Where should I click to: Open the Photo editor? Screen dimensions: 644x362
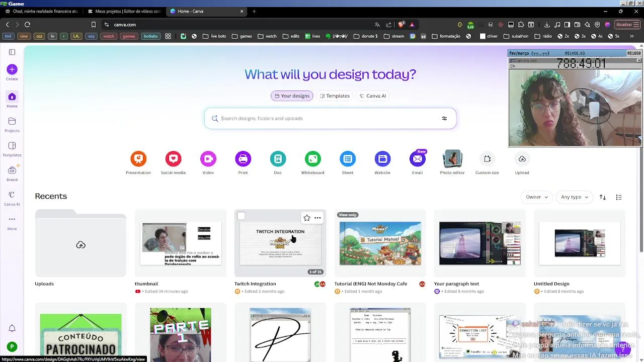(452, 163)
